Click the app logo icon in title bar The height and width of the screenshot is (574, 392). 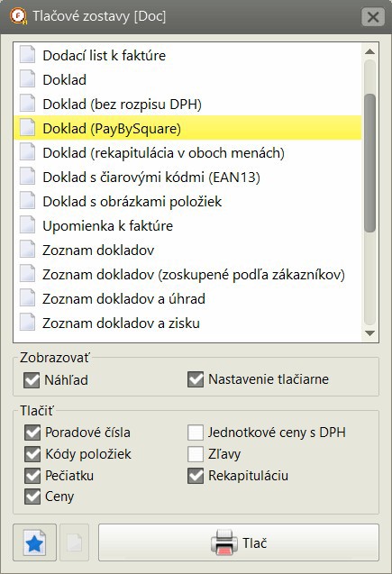click(18, 16)
